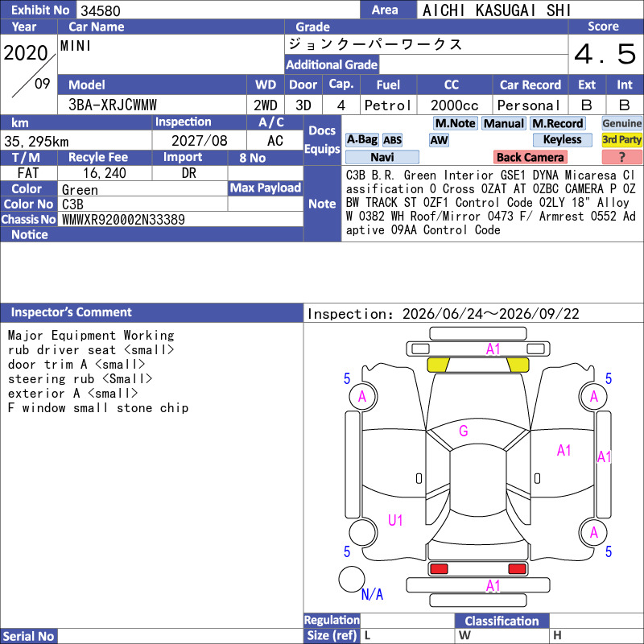
Task: Click the U1 mark on the car diagram
Action: coord(395,520)
